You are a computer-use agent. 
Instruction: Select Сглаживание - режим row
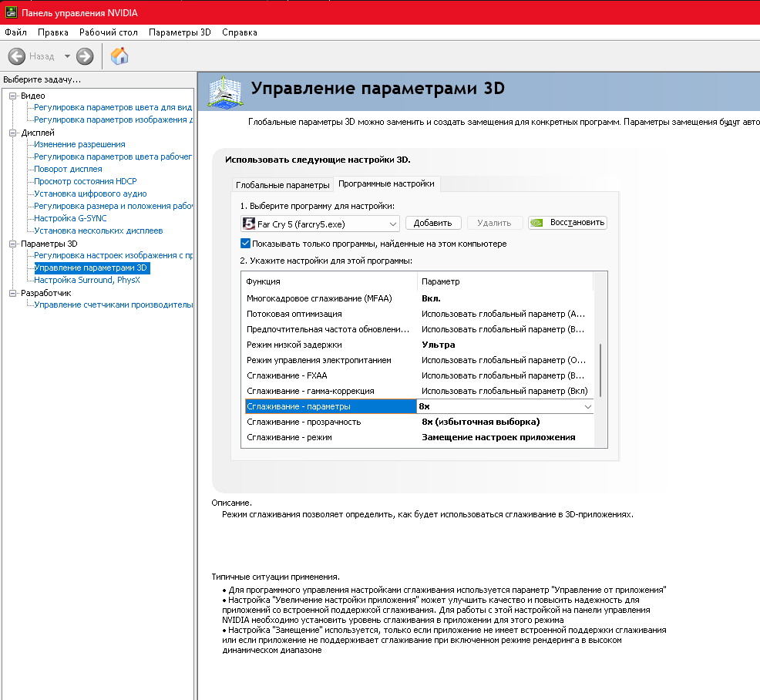click(x=419, y=437)
